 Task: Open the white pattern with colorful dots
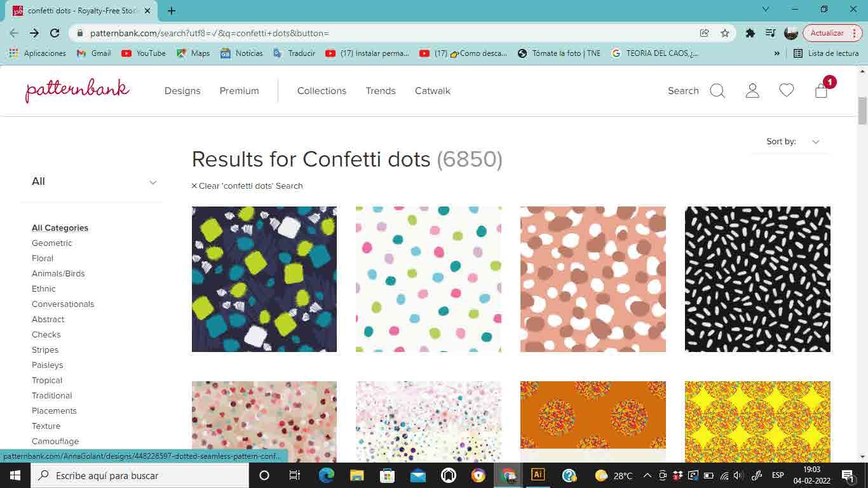point(428,279)
